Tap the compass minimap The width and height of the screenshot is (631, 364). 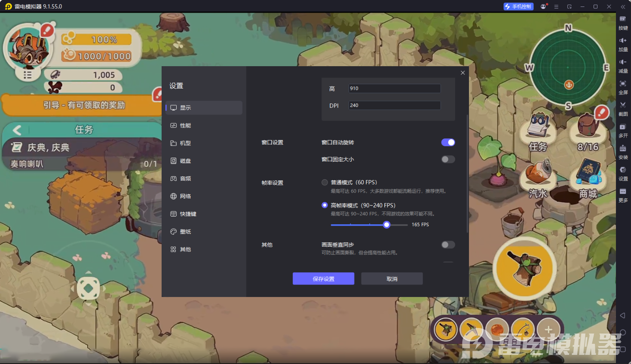pyautogui.click(x=568, y=68)
